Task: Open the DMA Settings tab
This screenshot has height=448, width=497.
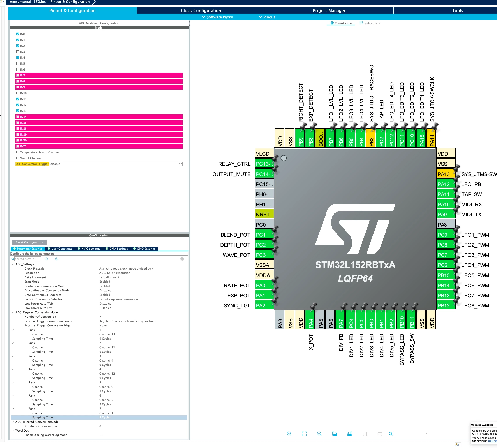Action: pos(117,249)
